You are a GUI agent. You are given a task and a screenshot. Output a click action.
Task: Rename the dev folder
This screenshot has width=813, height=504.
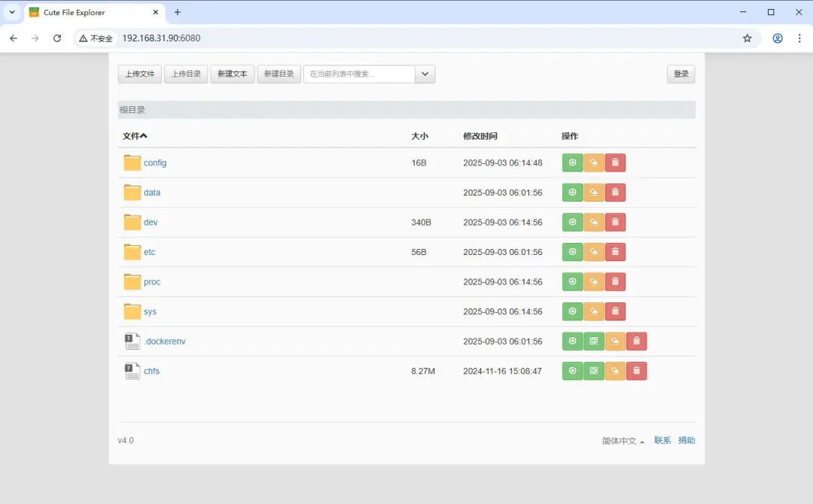[x=594, y=223]
